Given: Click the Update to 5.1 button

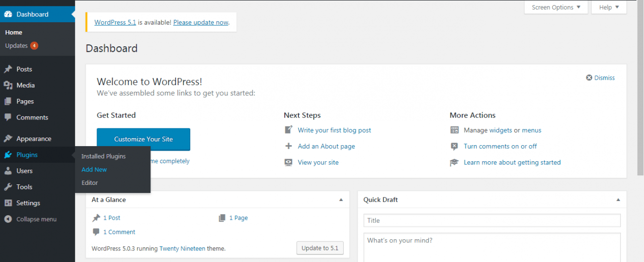Looking at the screenshot, I should pos(320,248).
